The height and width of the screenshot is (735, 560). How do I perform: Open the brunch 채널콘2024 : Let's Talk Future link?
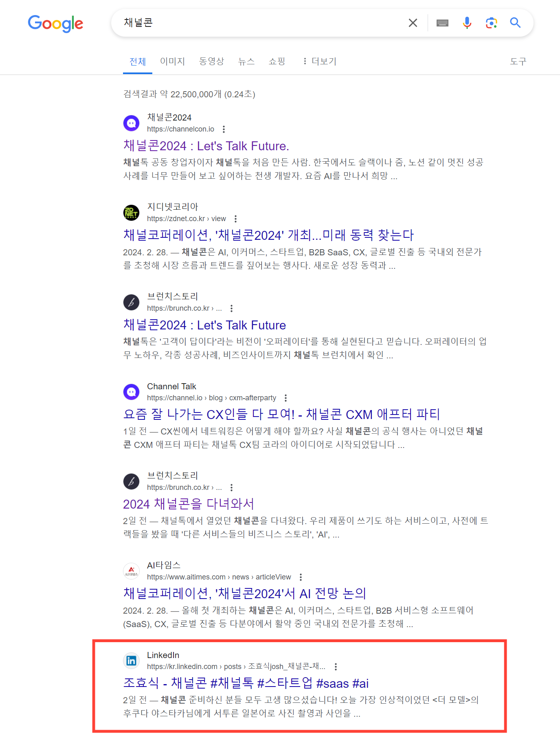(204, 325)
